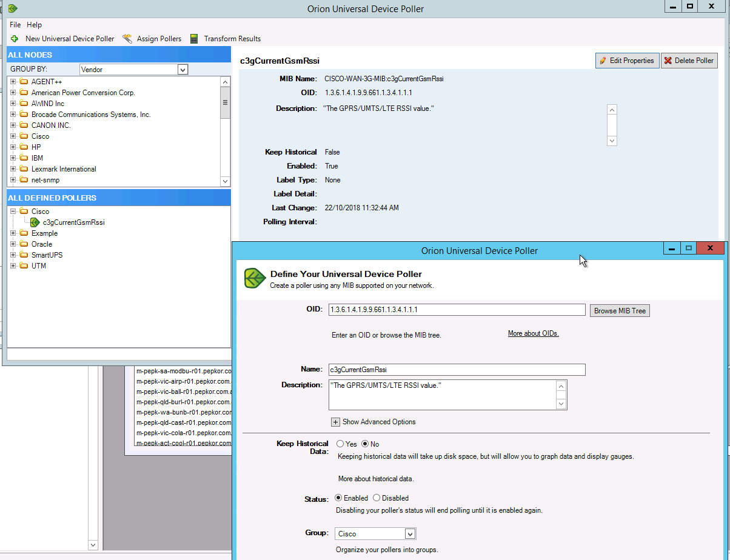Image resolution: width=730 pixels, height=560 pixels.
Task: Collapse the Cisco group in All Defined Pollers
Action: tap(13, 212)
